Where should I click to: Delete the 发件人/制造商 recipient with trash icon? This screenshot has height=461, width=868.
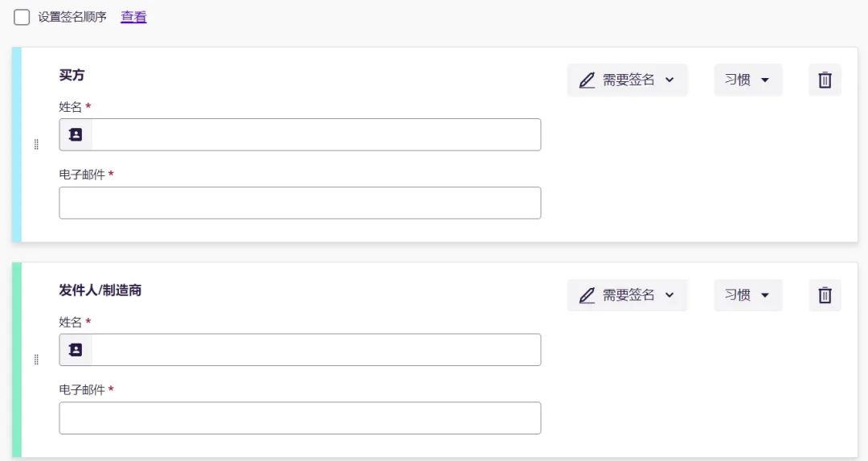click(825, 295)
